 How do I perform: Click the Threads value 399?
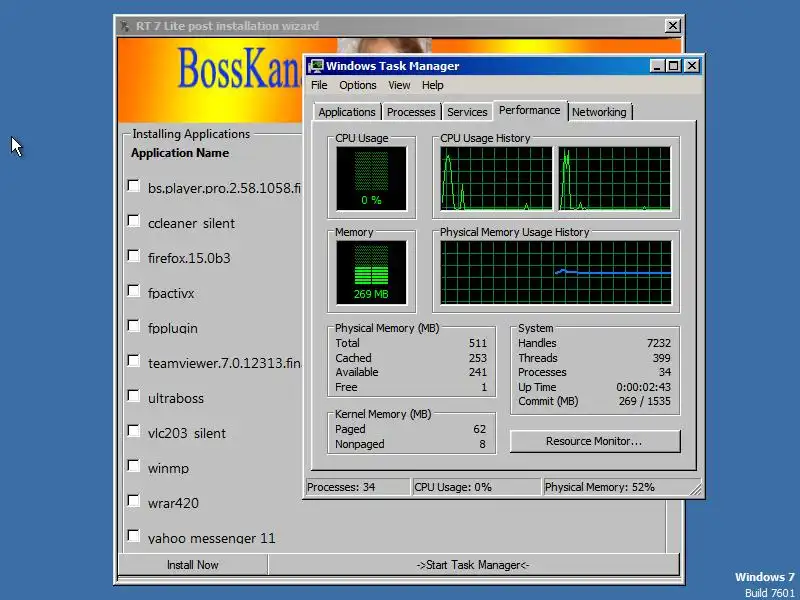(x=661, y=358)
